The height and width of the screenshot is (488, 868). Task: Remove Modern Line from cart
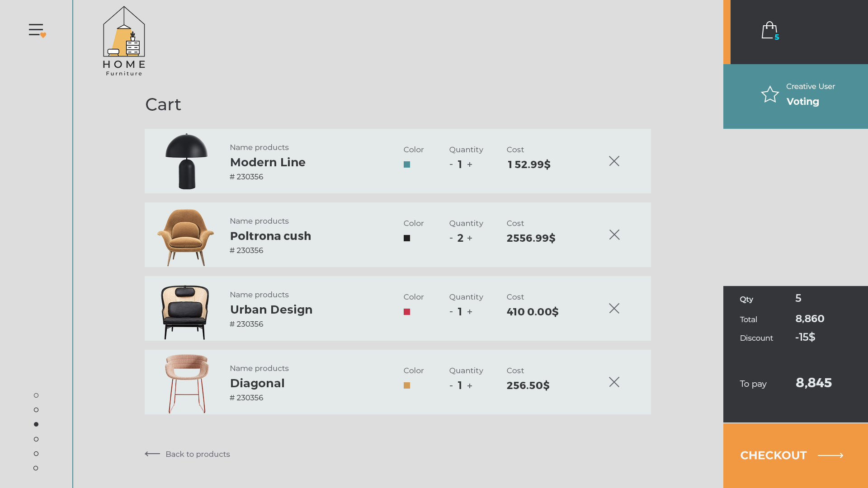pos(614,161)
